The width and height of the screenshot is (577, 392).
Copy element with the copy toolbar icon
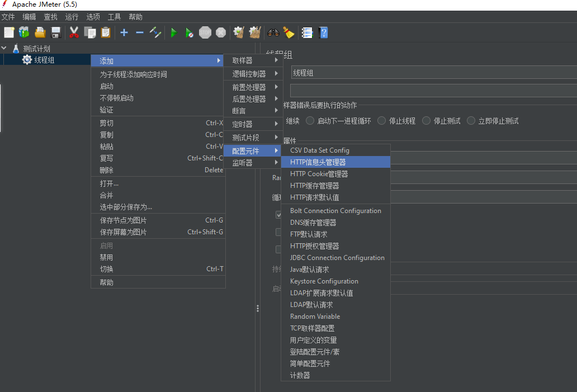tap(90, 32)
